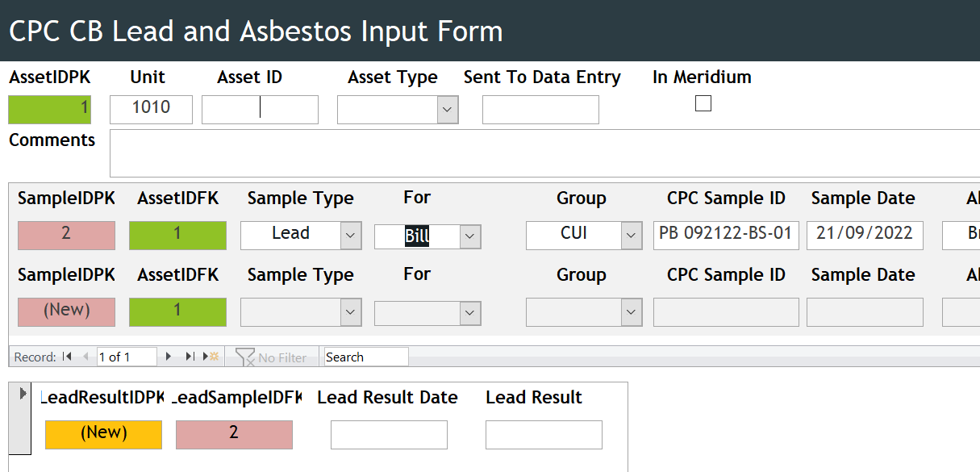Click the green AssetIDPK field
The width and height of the screenshot is (980, 472).
coord(49,110)
